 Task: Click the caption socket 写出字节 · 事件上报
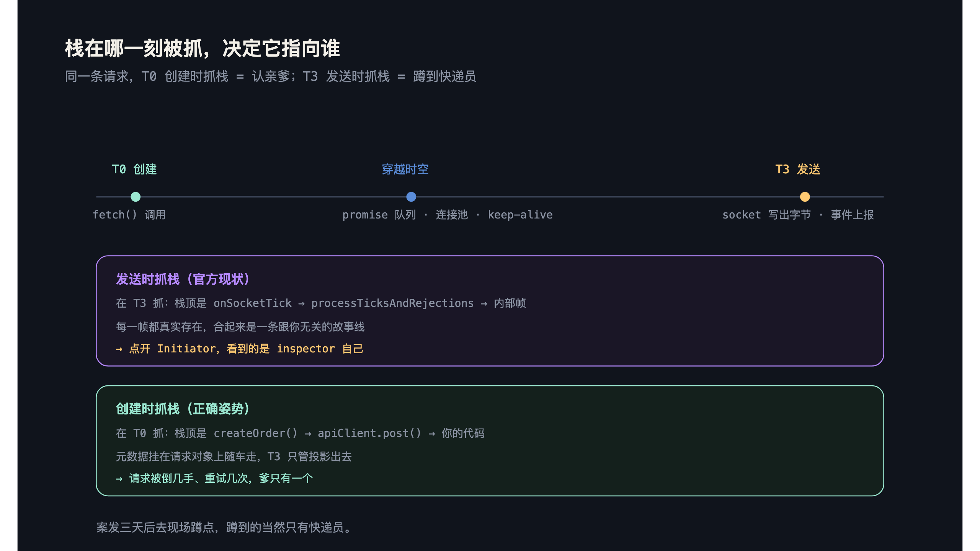[798, 215]
